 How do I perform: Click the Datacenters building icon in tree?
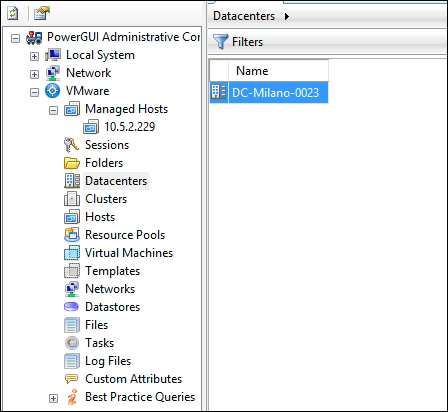(72, 181)
